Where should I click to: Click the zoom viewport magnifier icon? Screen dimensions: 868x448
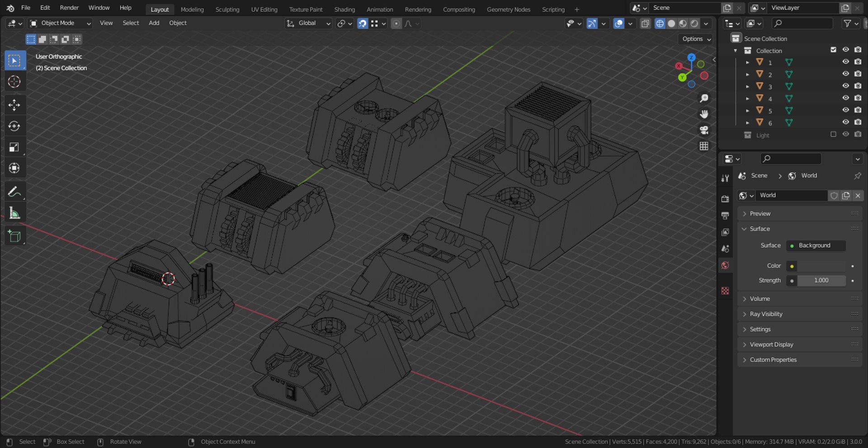pos(704,98)
